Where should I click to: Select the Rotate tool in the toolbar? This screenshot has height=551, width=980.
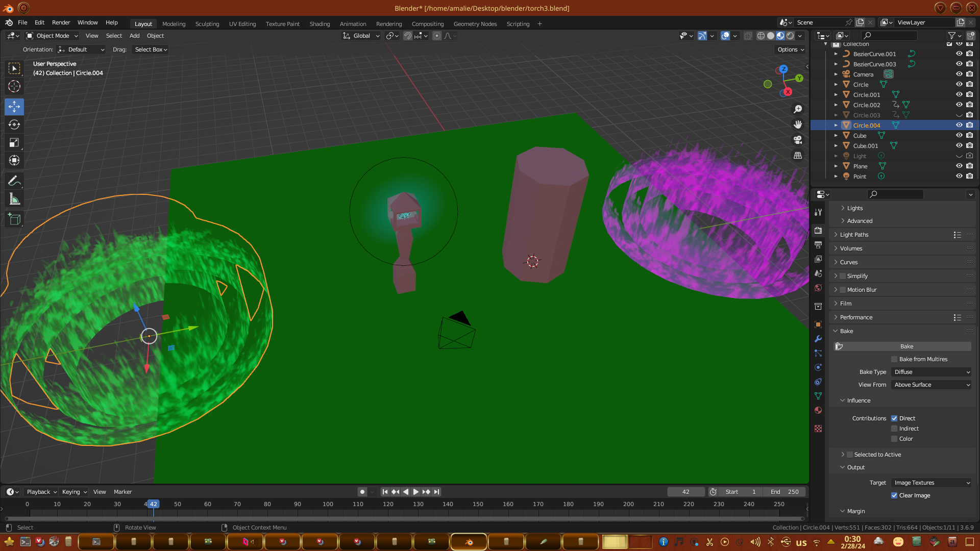tap(14, 124)
